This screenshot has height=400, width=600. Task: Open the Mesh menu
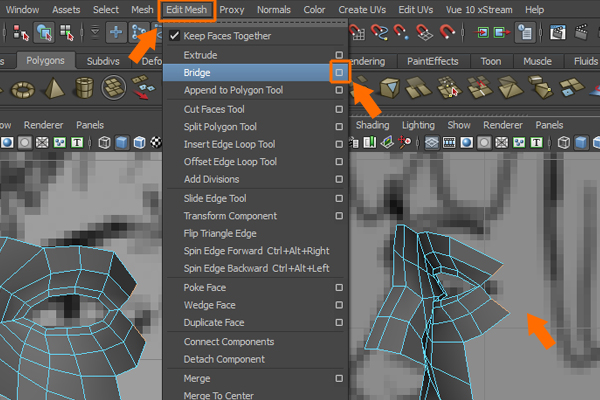pyautogui.click(x=142, y=10)
